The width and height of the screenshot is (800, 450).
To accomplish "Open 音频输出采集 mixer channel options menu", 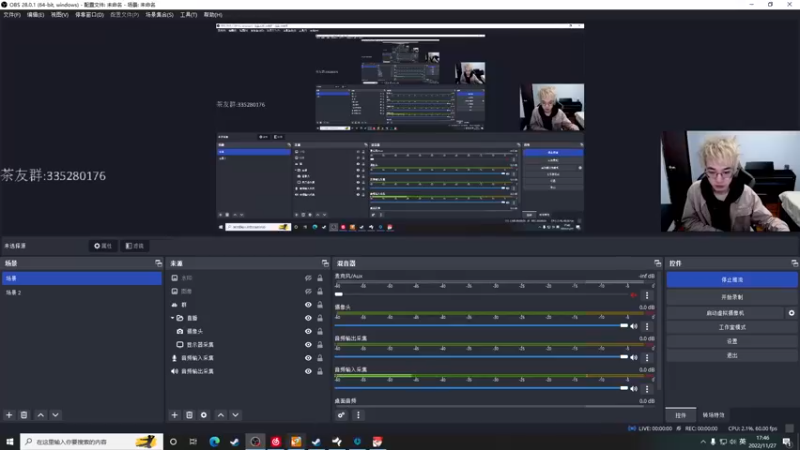I will (647, 357).
